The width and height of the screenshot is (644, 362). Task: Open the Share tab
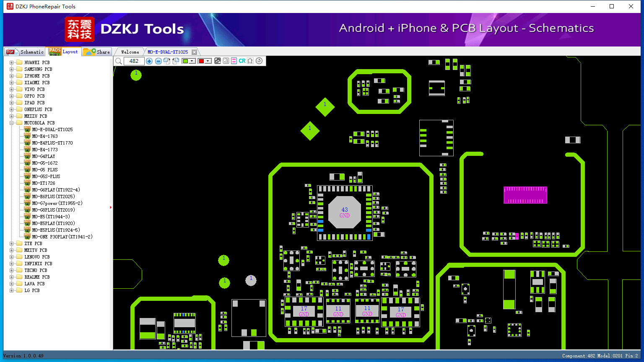click(96, 52)
